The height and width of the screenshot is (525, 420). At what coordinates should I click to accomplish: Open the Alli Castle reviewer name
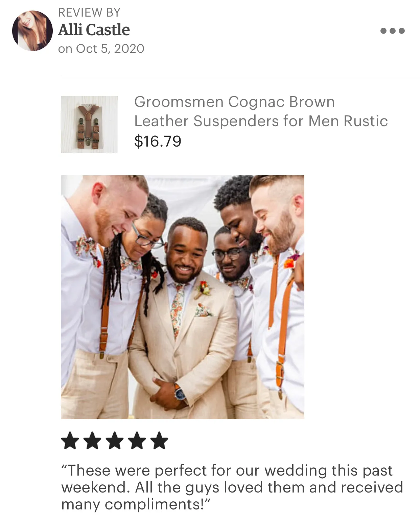tap(94, 30)
